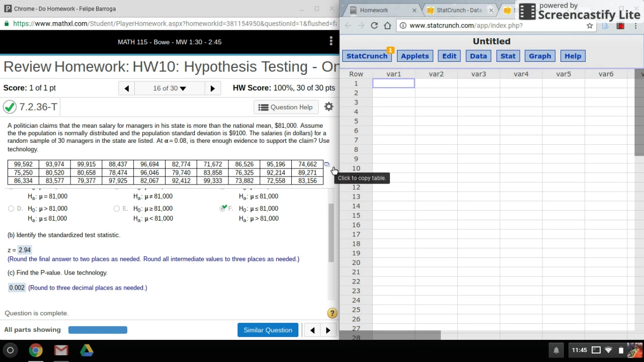Screen dimensions: 644x362
Task: Click the copy table icon beside the salary data
Action: [x=327, y=164]
